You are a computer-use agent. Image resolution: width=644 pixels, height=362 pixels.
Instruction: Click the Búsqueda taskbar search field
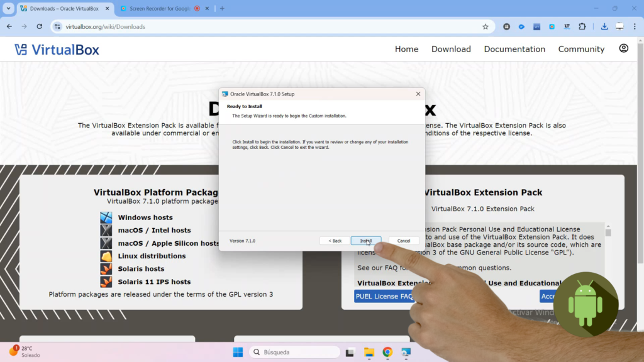294,352
